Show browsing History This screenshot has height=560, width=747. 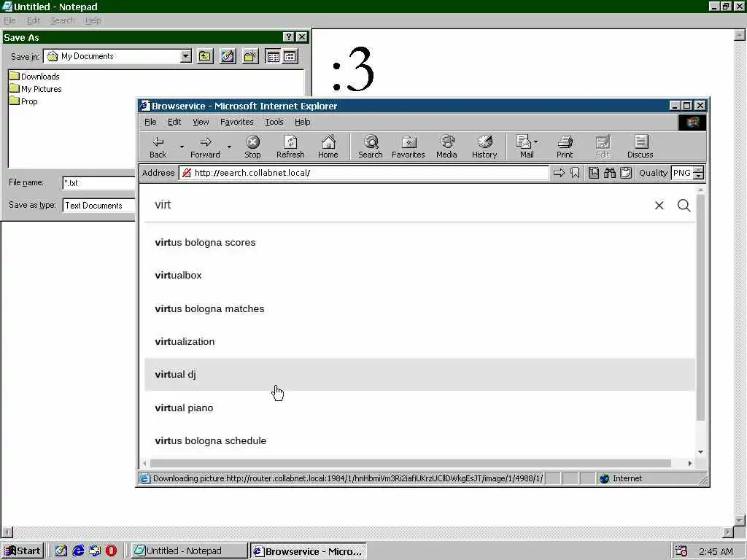pos(484,147)
